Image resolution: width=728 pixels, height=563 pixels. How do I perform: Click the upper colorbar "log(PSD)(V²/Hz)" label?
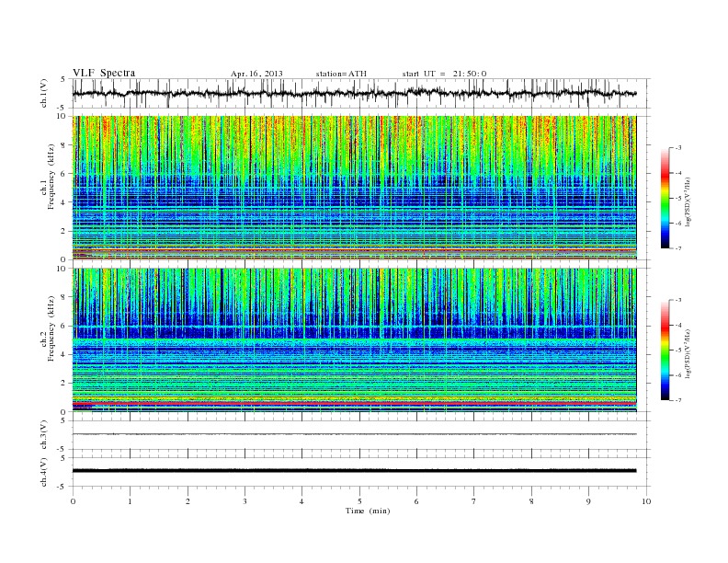tap(688, 202)
